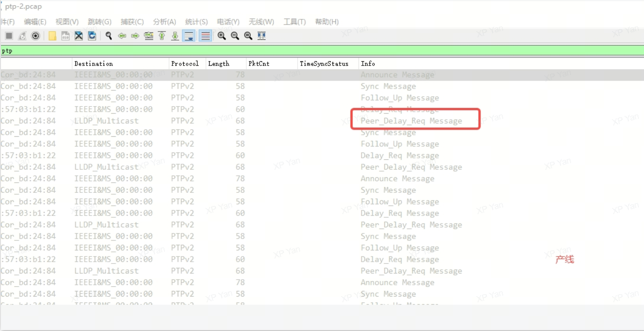644x331 pixels.
Task: Go back in packet history
Action: [122, 36]
